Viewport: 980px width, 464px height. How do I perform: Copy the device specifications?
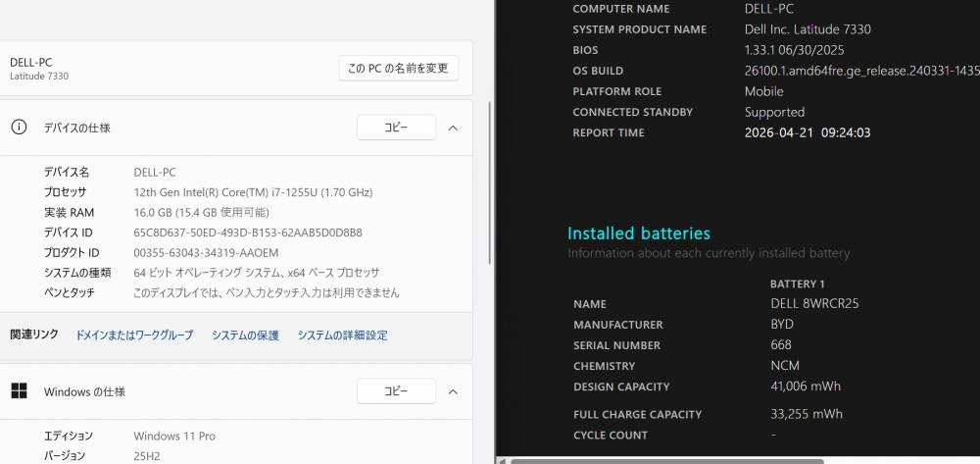tap(396, 128)
